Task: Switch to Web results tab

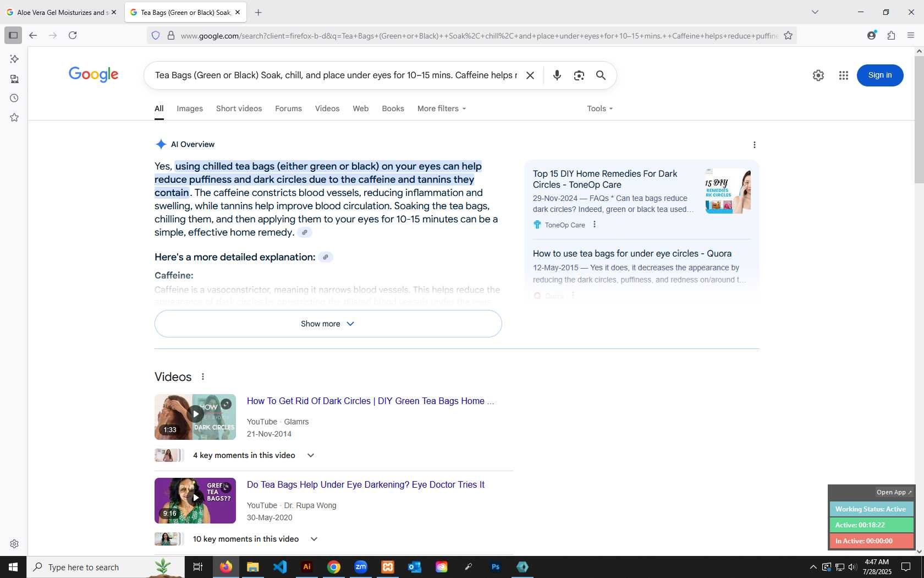Action: point(361,108)
